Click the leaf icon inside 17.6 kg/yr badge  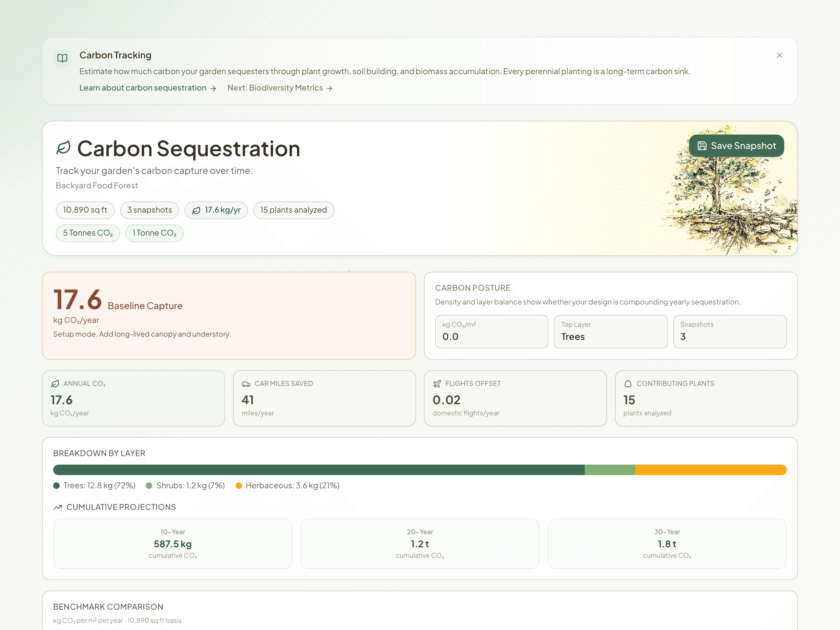196,210
